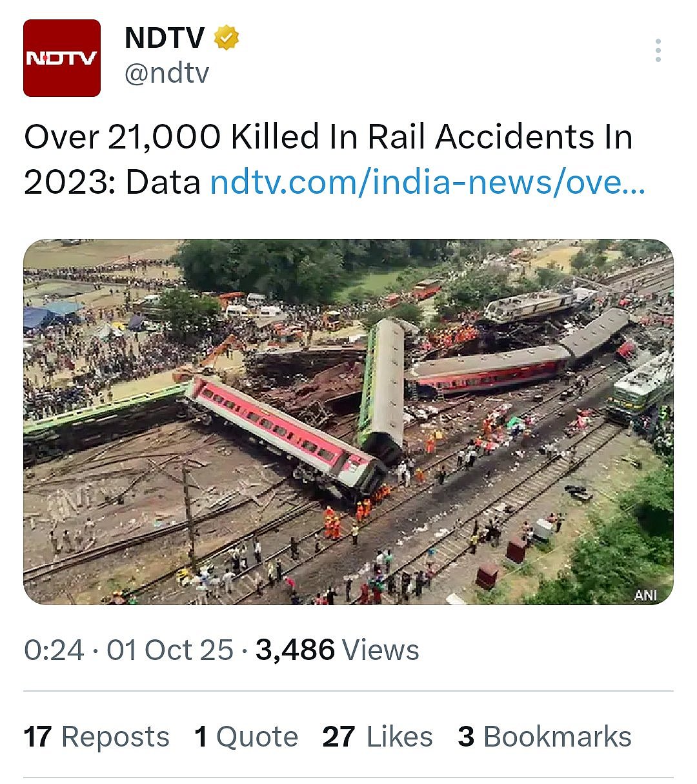View the 3,486 Views analytics

pyautogui.click(x=337, y=650)
